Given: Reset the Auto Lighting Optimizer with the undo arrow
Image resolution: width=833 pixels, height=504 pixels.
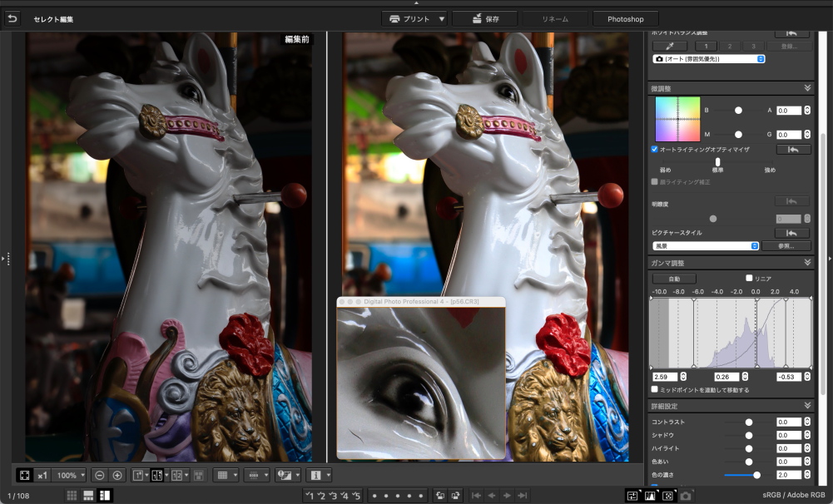Looking at the screenshot, I should (x=792, y=150).
